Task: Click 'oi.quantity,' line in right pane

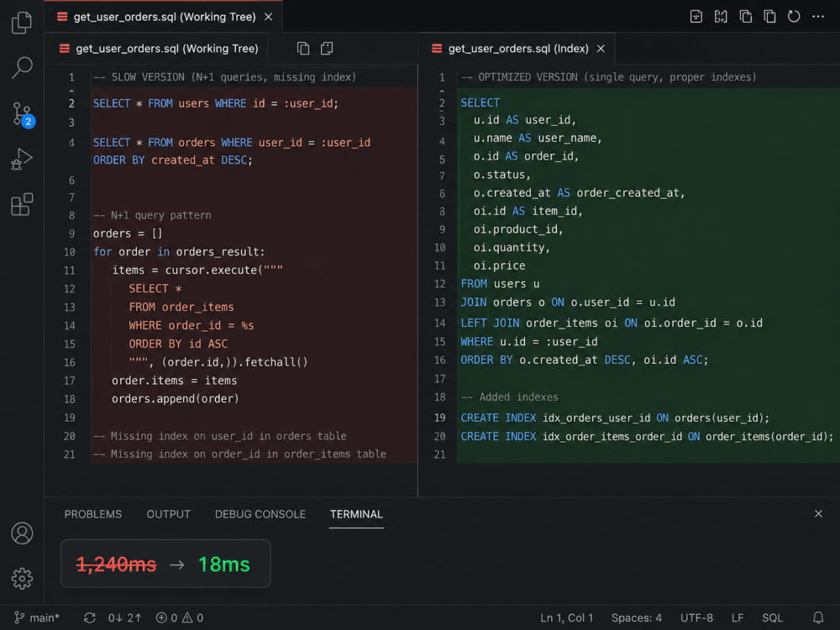Action: [512, 248]
